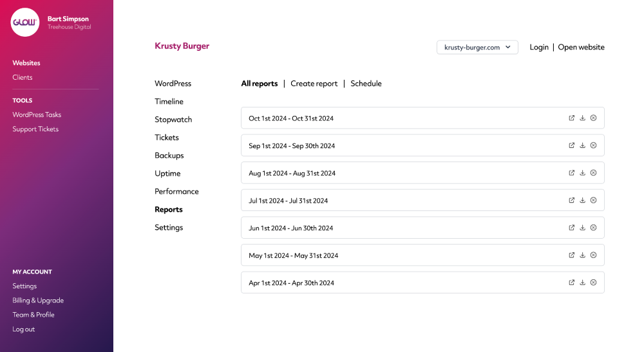Delete the Sep 1st 2024 report

(594, 145)
